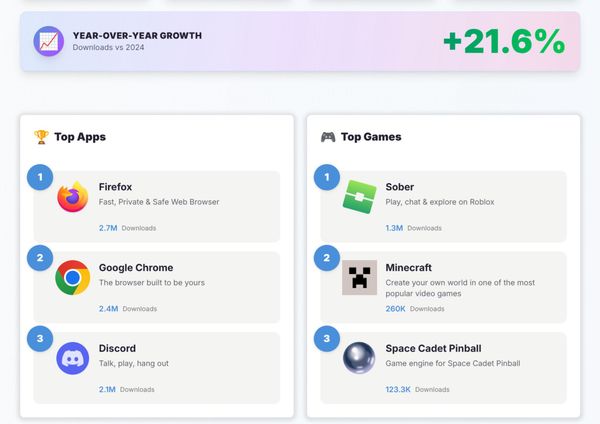Click 'Play, chat & explore on Roblox' description
The image size is (600, 424).
click(440, 202)
